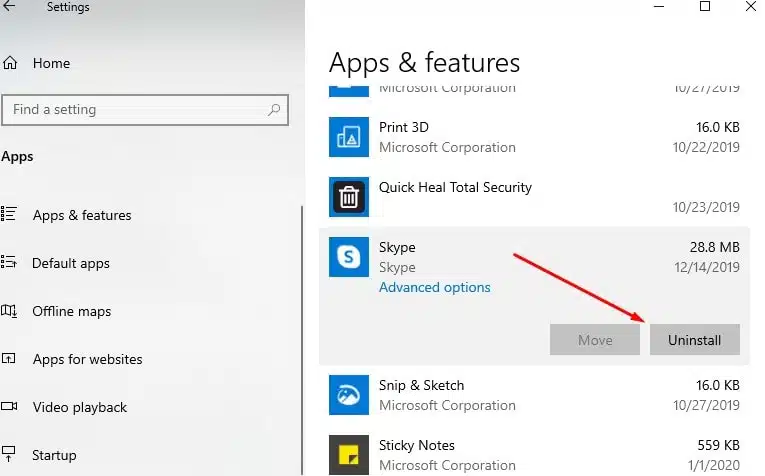Image resolution: width=765 pixels, height=476 pixels.
Task: Click the Home icon in sidebar
Action: point(10,63)
